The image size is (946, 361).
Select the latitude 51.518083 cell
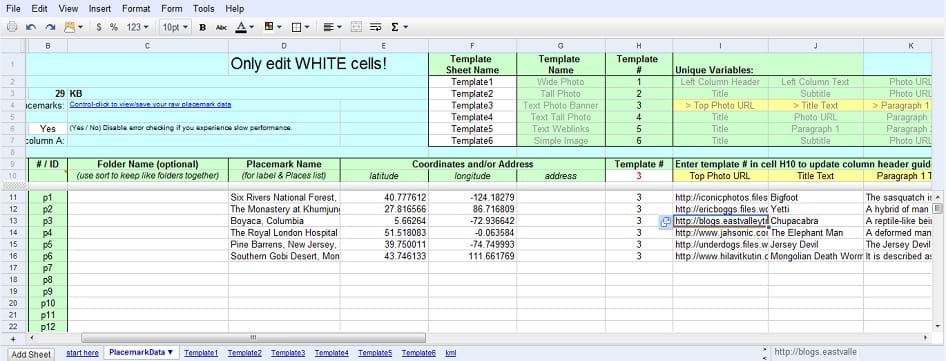pos(384,232)
